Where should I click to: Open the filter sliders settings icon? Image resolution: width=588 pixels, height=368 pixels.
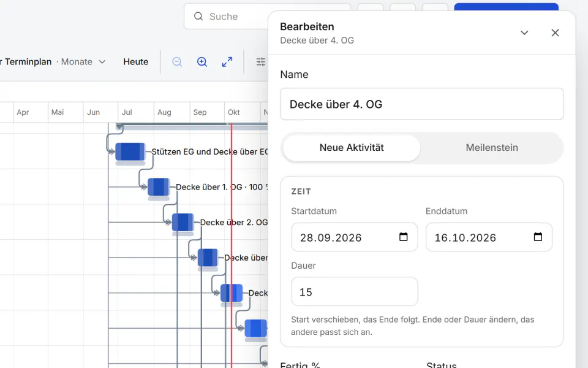261,62
